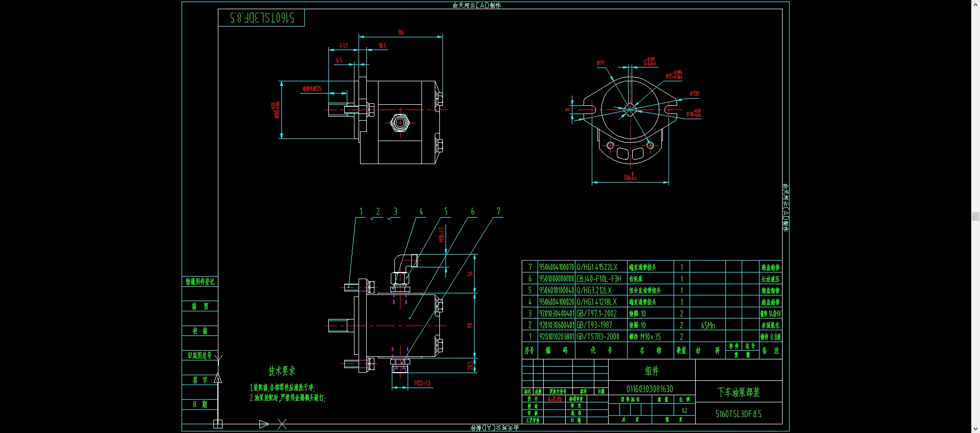
Task: Click technical requirement note line 1
Action: 282,388
